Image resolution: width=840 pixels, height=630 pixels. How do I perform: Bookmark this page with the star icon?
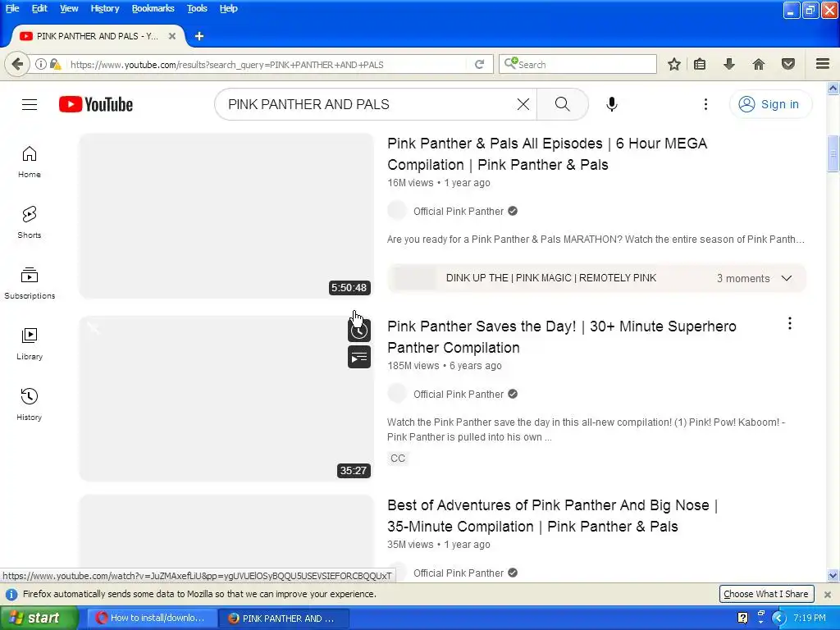pos(674,64)
